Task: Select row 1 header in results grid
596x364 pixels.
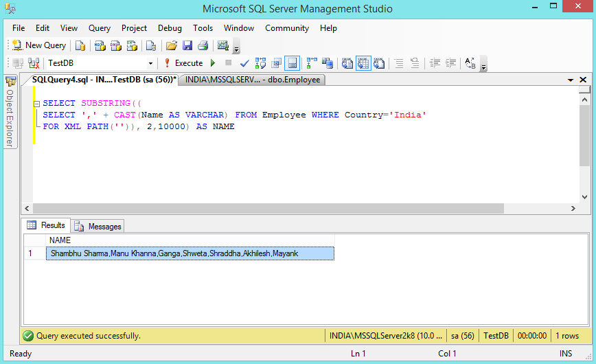Action: pyautogui.click(x=34, y=253)
